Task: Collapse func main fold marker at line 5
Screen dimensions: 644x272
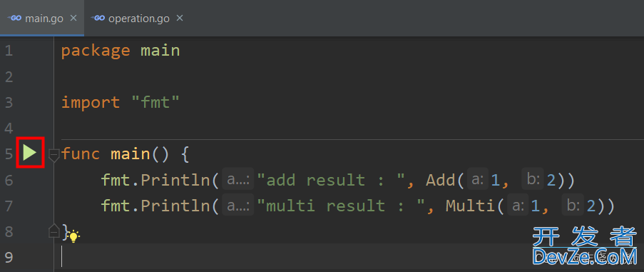Action: [53, 156]
